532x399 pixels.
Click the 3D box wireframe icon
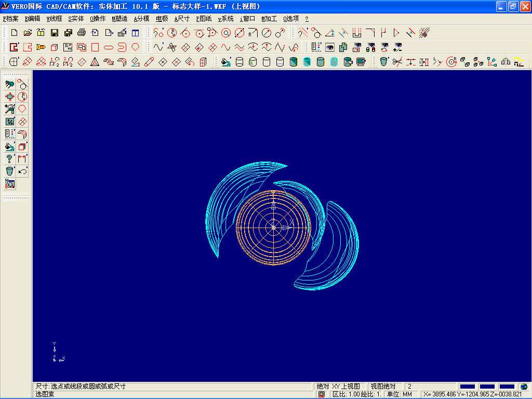coord(54,47)
